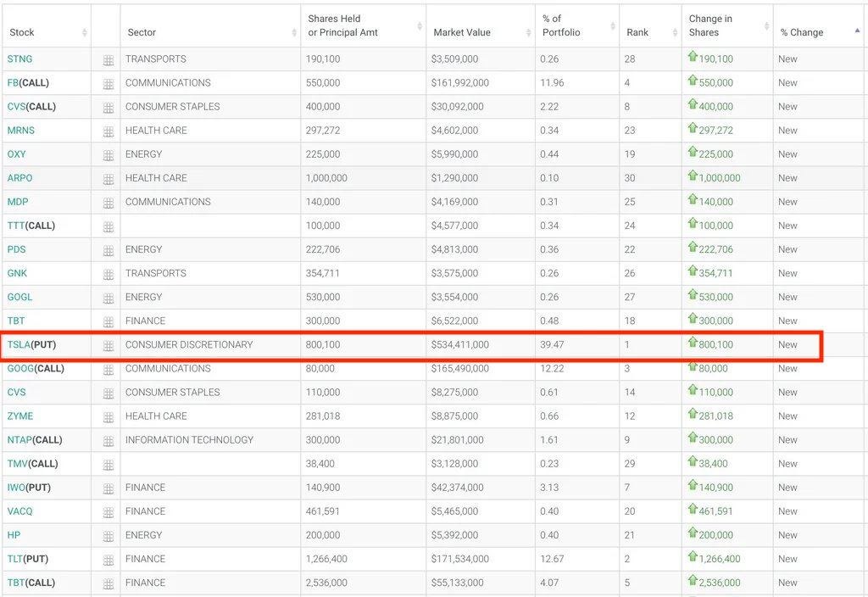The image size is (868, 597).
Task: Open the grid icon for CVS(CALL) row
Action: click(108, 108)
